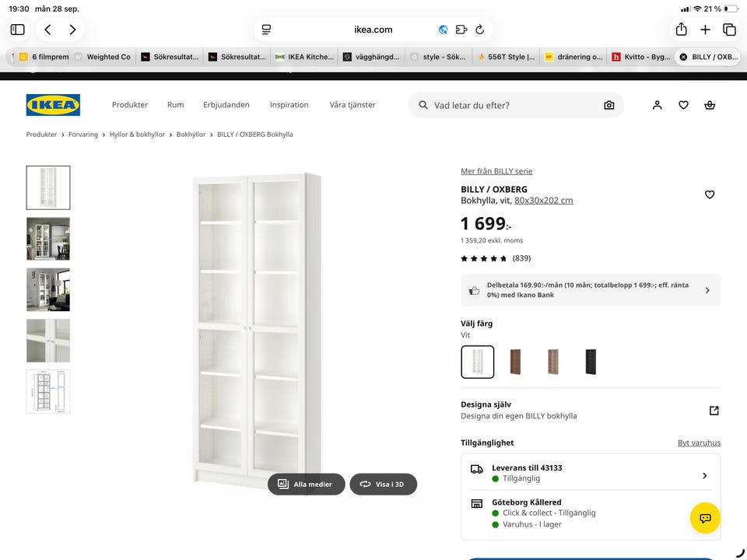
Task: Toggle the Safari sidebar icon
Action: point(18,30)
